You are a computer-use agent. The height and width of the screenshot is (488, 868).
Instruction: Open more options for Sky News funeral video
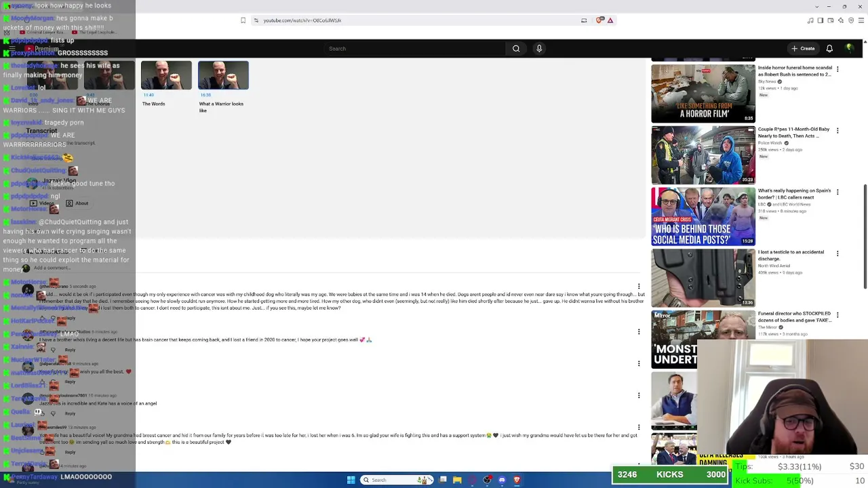[x=837, y=69]
